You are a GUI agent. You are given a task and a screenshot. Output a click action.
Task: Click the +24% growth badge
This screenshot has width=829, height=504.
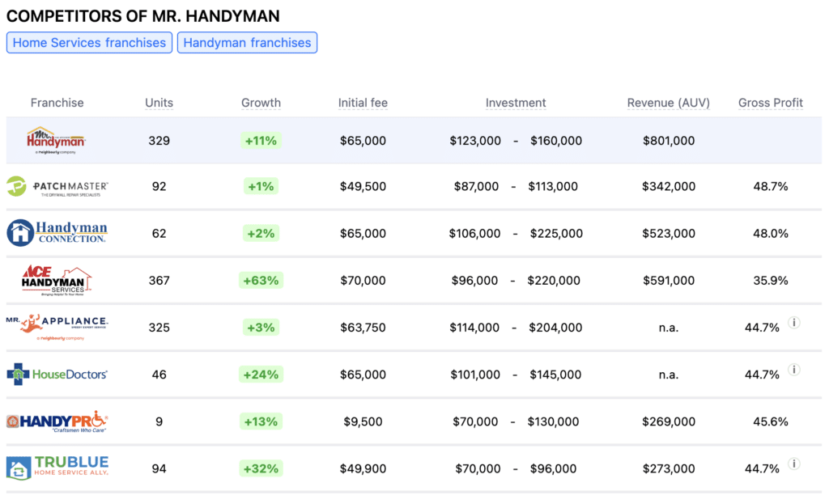click(261, 375)
